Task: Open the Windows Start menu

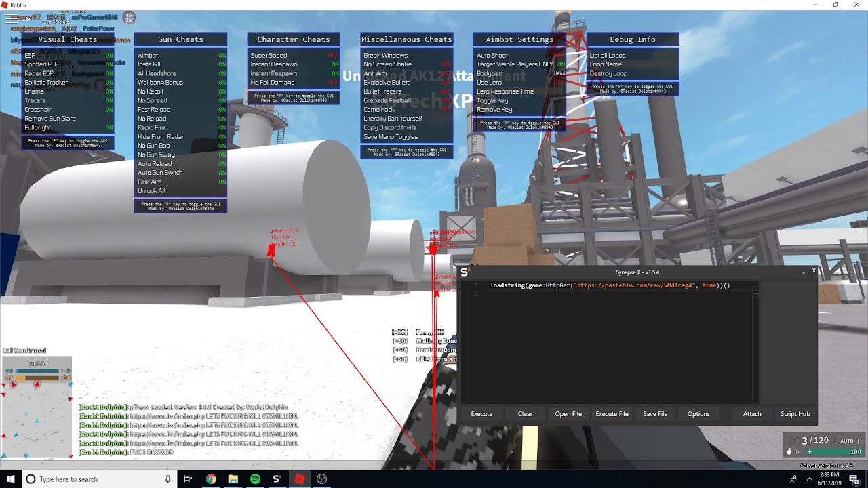Action: (x=11, y=479)
